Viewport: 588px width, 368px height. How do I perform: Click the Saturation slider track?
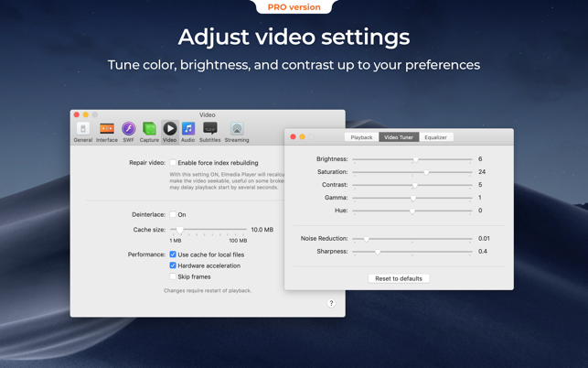click(412, 172)
